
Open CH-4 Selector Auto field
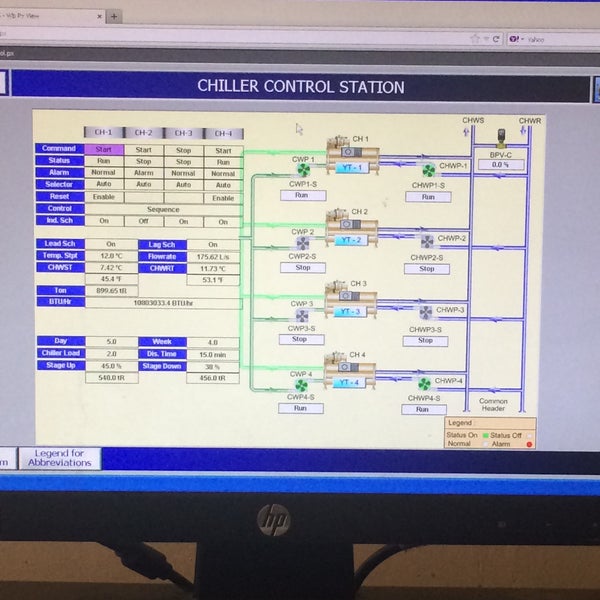point(223,185)
